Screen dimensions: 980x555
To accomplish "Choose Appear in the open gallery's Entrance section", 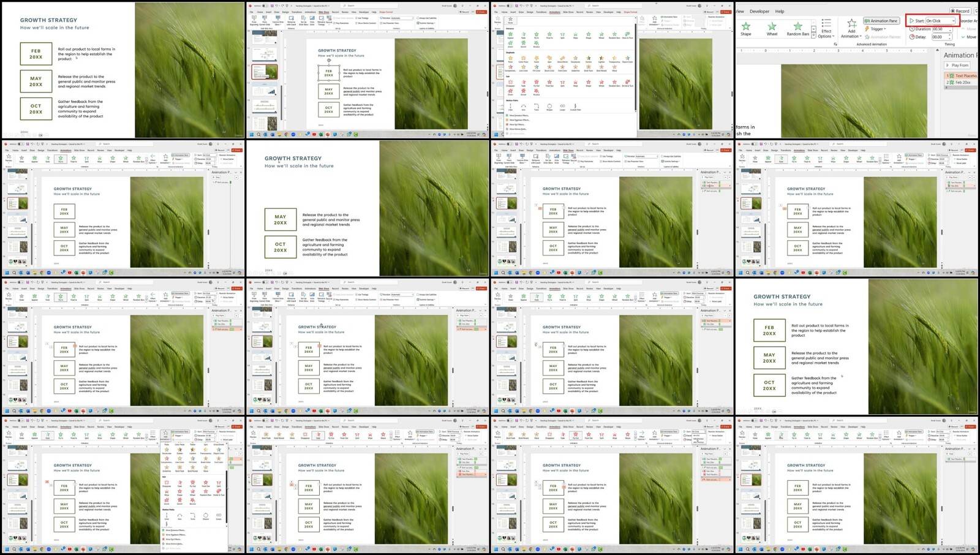I will (510, 36).
